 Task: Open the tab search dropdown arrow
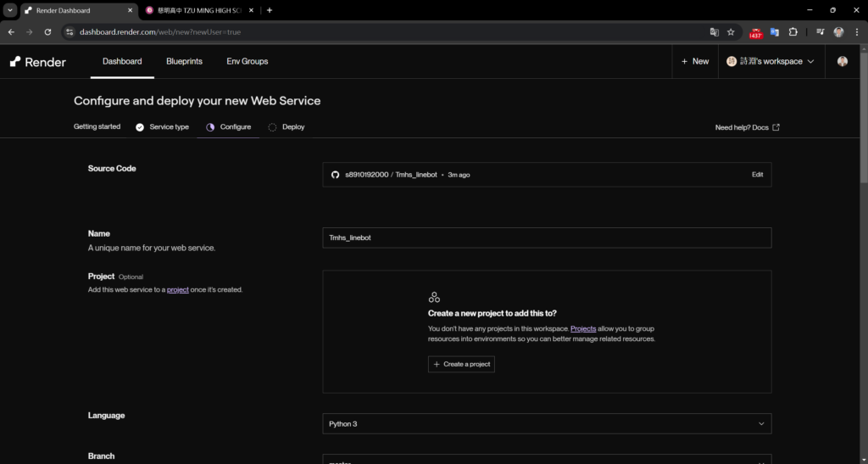[10, 10]
